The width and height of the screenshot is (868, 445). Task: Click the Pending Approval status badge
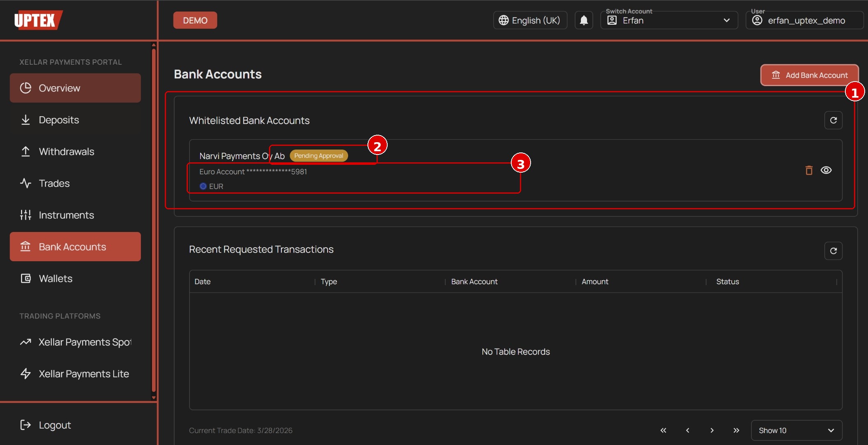coord(318,156)
